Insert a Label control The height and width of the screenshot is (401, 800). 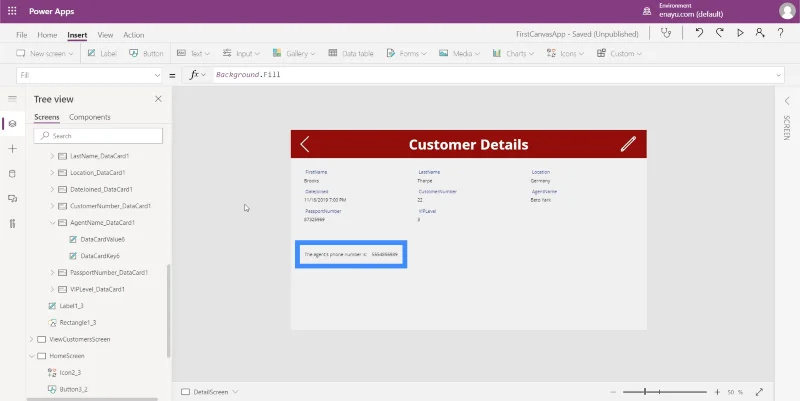point(102,53)
